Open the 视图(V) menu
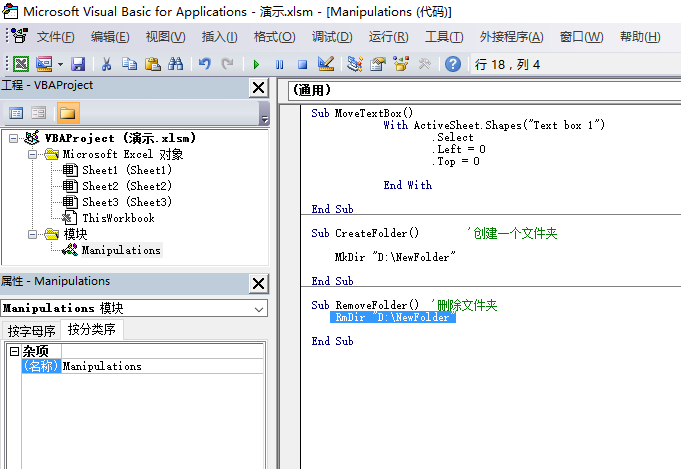 pyautogui.click(x=165, y=37)
